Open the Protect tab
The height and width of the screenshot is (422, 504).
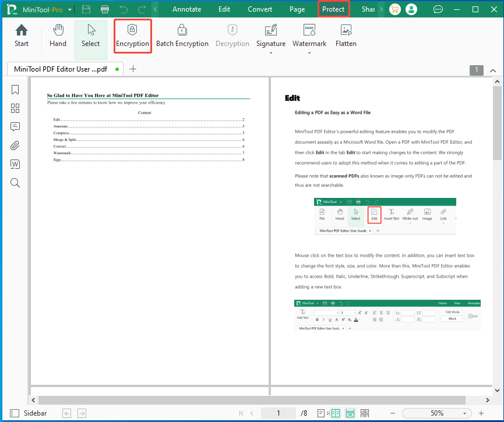pos(333,9)
